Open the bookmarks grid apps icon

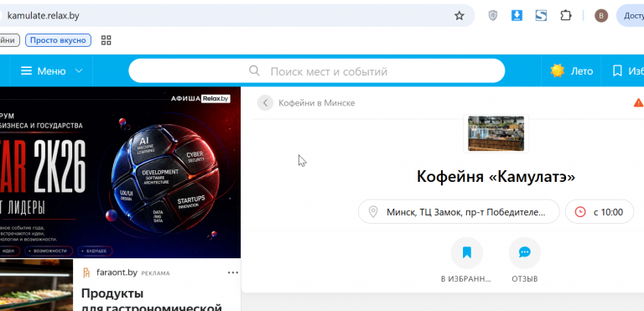(x=106, y=40)
